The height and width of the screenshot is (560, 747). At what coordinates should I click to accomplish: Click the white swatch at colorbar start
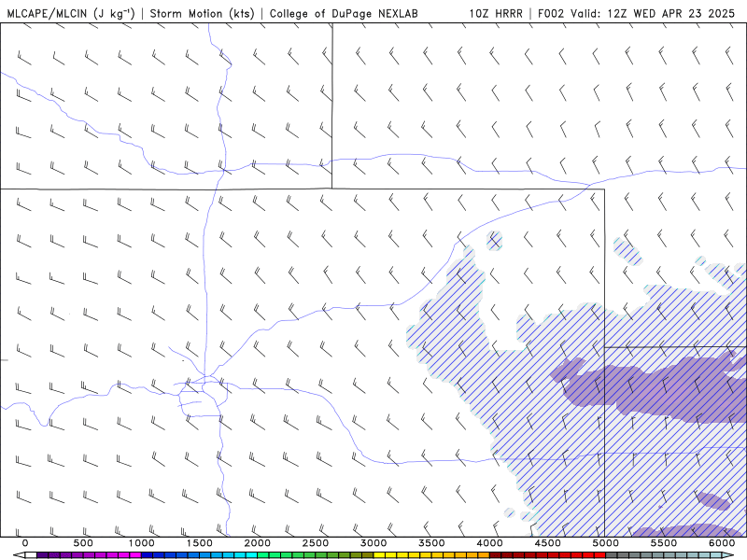point(31,554)
